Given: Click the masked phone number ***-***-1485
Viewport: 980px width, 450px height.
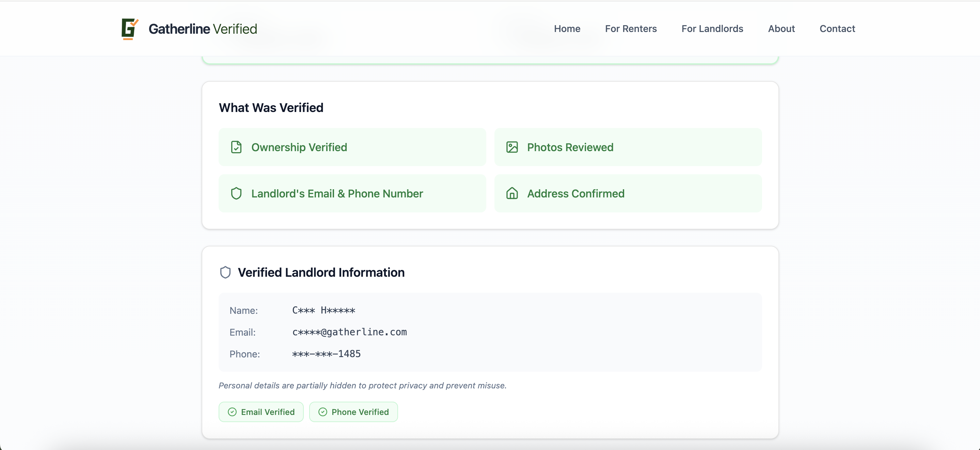Looking at the screenshot, I should coord(326,354).
